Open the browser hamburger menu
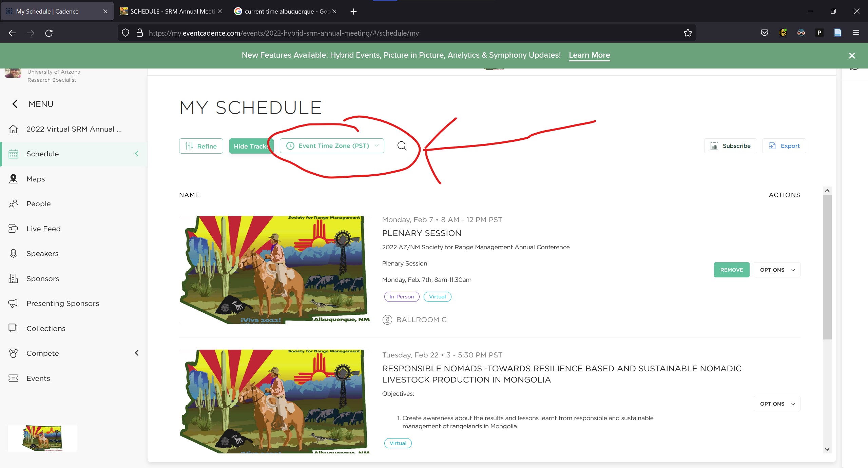Image resolution: width=868 pixels, height=468 pixels. coord(856,33)
